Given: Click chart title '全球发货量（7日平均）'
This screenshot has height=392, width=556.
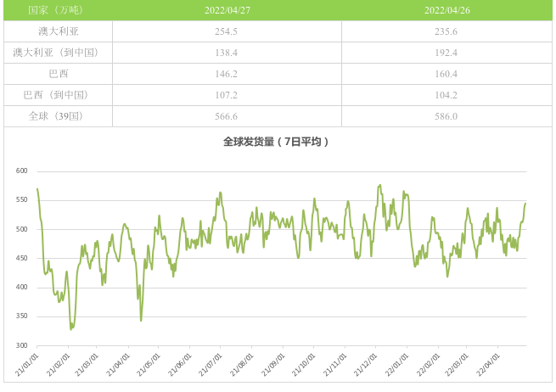Looking at the screenshot, I should pos(276,142).
